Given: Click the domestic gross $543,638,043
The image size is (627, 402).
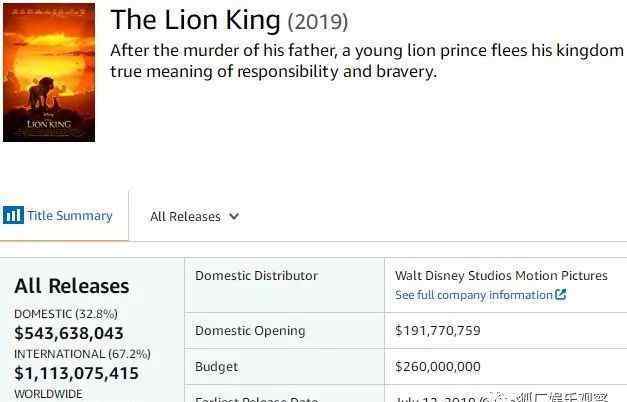Looking at the screenshot, I should click(x=69, y=333).
